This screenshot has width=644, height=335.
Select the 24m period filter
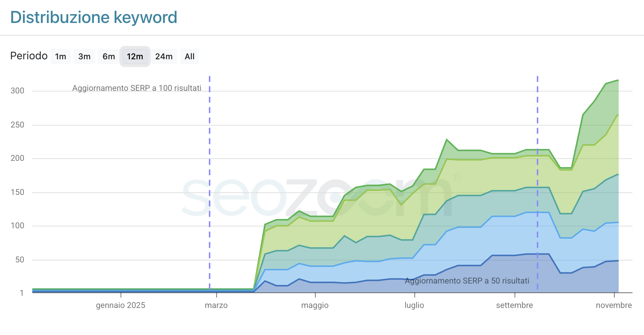tap(164, 56)
